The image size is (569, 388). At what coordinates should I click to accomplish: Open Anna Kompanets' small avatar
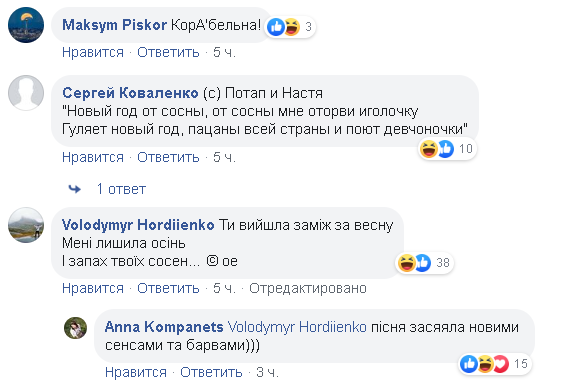(75, 328)
